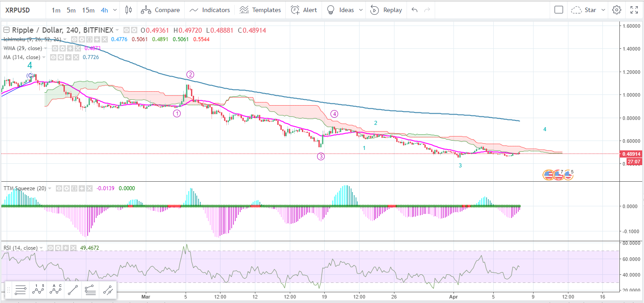Click the 1.60000 price scale label
The image size is (644, 303).
click(632, 26)
